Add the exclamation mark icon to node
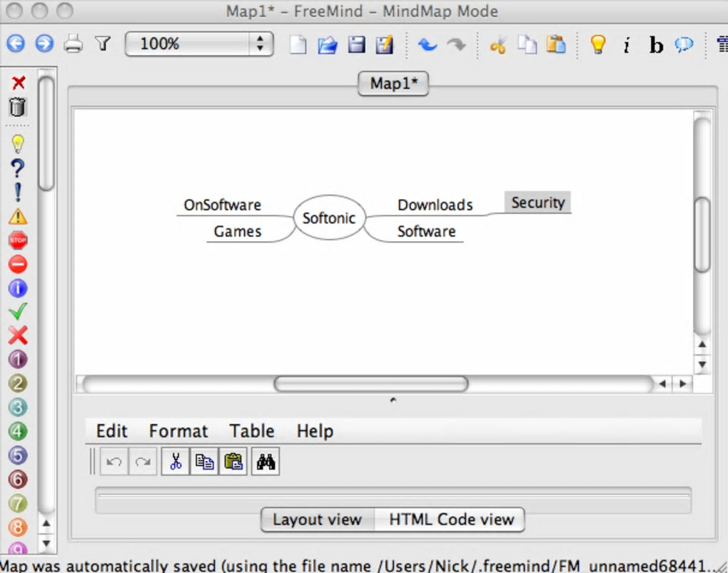This screenshot has width=728, height=573. pyautogui.click(x=18, y=192)
